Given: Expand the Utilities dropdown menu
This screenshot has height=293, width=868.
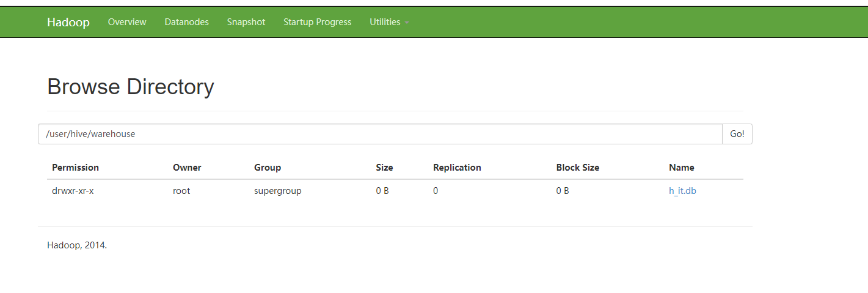Looking at the screenshot, I should (x=389, y=22).
